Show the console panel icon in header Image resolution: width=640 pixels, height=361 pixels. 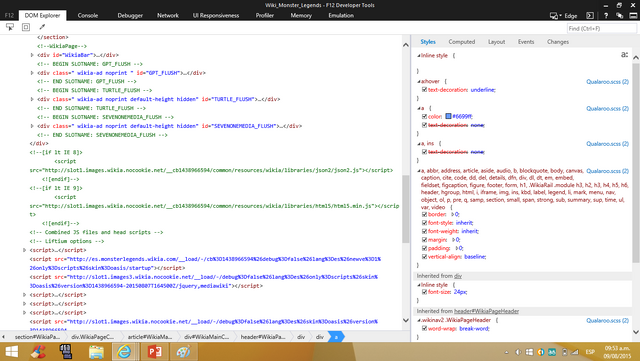tap(590, 16)
